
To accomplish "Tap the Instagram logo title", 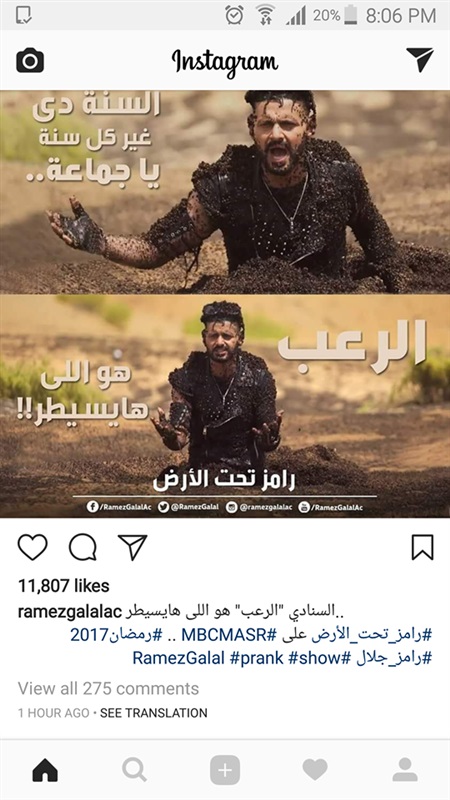I will pyautogui.click(x=224, y=61).
